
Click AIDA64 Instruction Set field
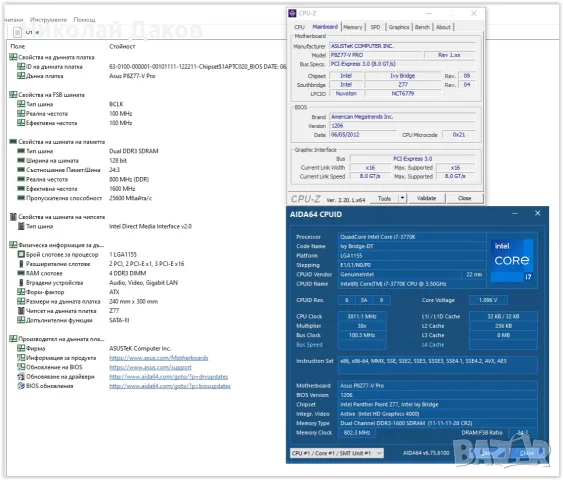tap(438, 365)
